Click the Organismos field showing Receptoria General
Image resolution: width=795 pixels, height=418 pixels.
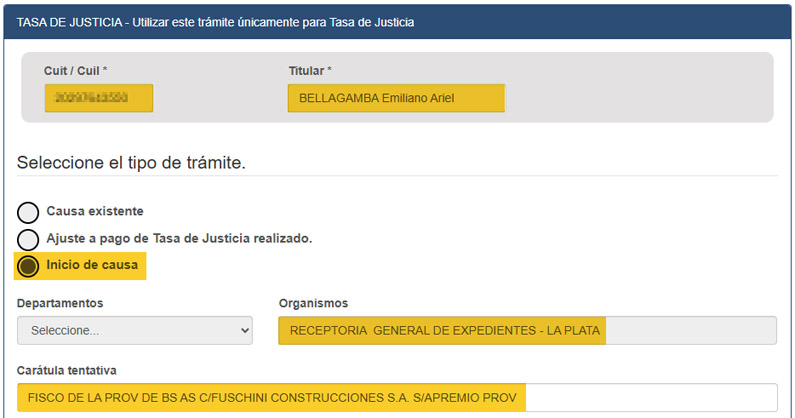click(526, 331)
